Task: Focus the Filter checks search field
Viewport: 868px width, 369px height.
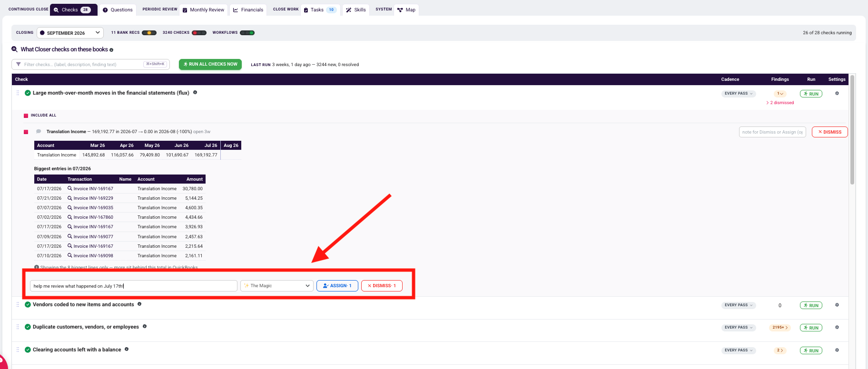Action: tap(90, 64)
